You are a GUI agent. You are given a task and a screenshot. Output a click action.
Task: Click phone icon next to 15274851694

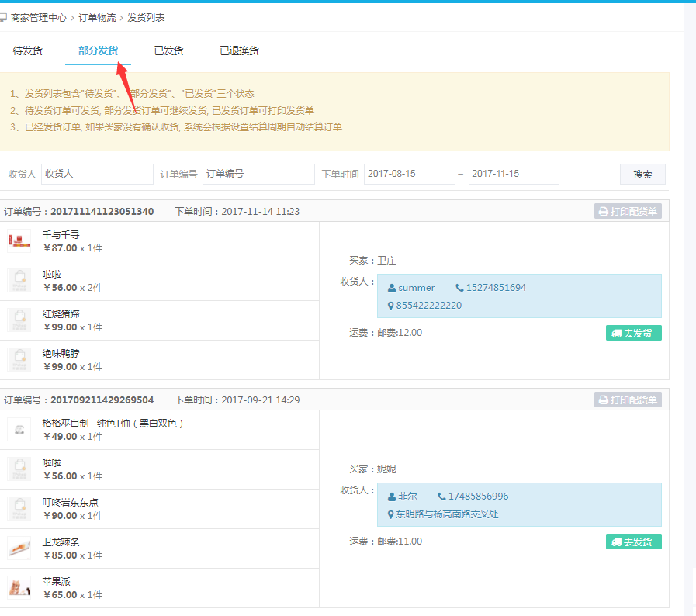459,288
